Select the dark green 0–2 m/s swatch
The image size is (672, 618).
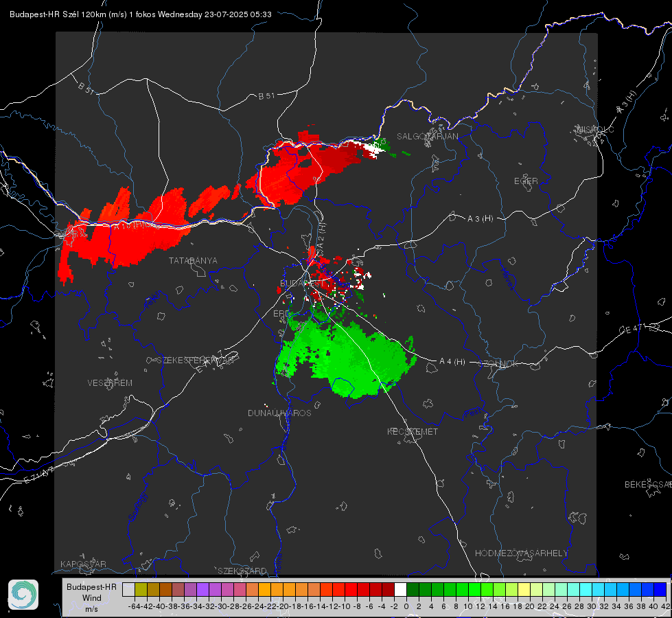[x=413, y=590]
